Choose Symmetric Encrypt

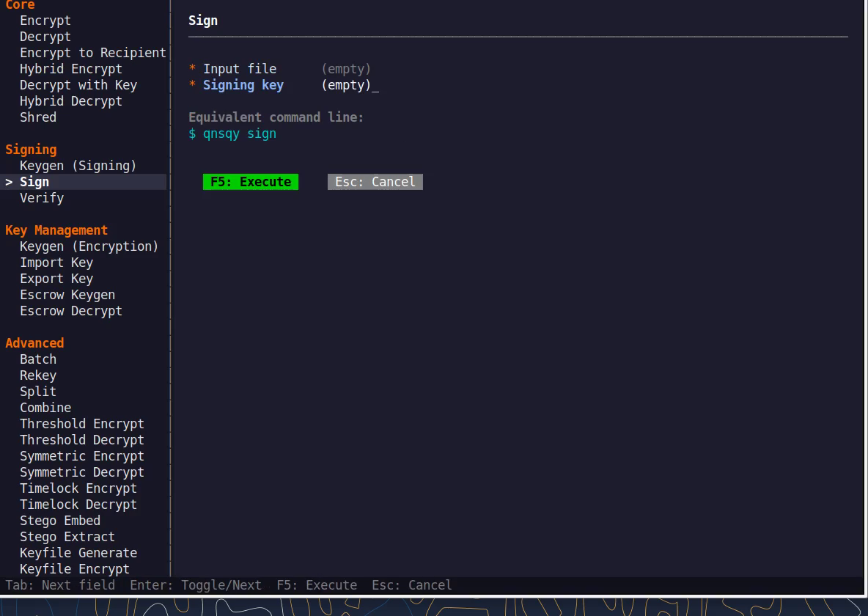pos(82,455)
